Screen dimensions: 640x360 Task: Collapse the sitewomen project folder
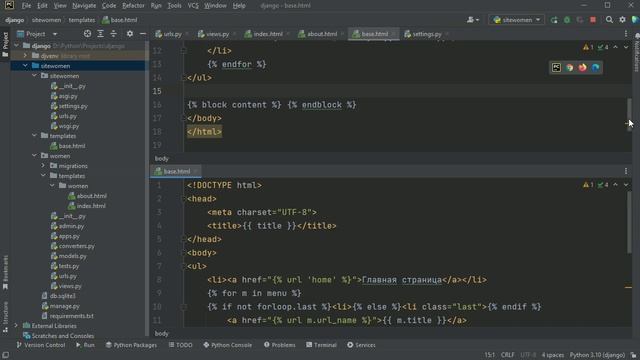coord(25,66)
